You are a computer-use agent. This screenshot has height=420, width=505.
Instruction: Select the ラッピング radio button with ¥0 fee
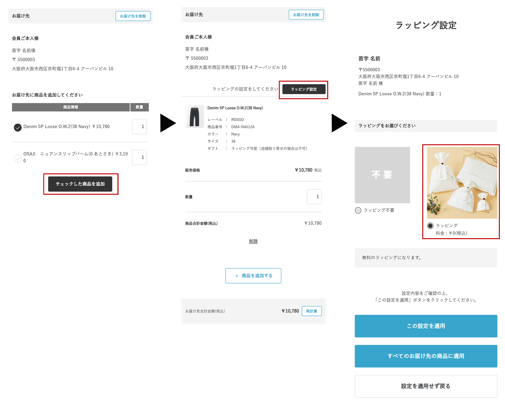(430, 226)
